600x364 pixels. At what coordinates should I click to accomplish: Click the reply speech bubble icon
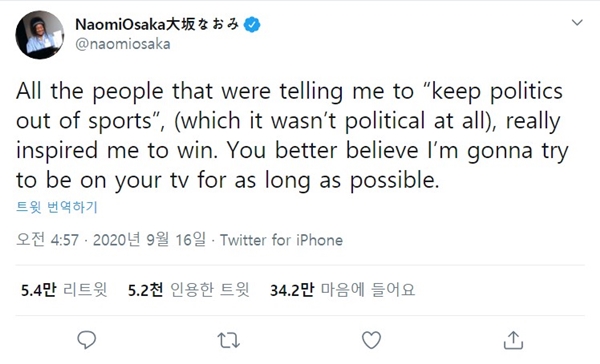[86, 340]
